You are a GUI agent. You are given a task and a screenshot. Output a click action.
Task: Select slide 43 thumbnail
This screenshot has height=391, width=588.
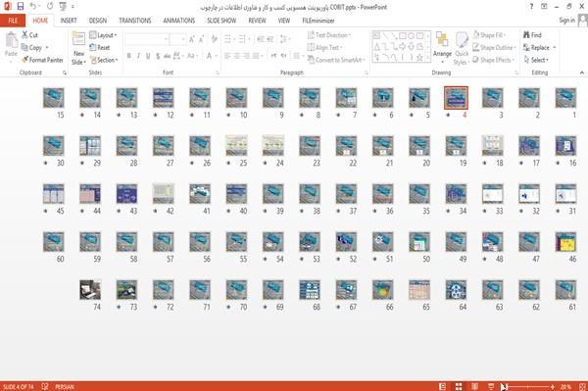pos(126,194)
